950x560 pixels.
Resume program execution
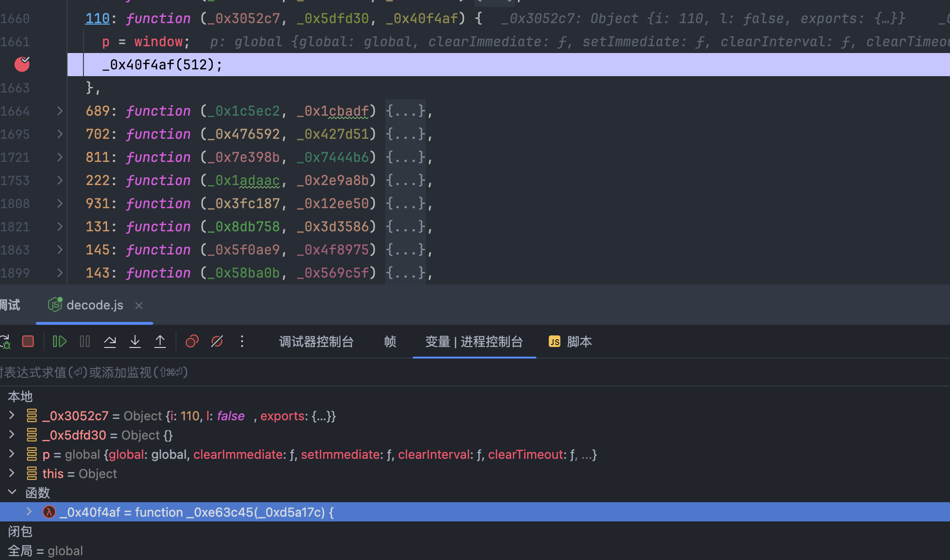[59, 342]
